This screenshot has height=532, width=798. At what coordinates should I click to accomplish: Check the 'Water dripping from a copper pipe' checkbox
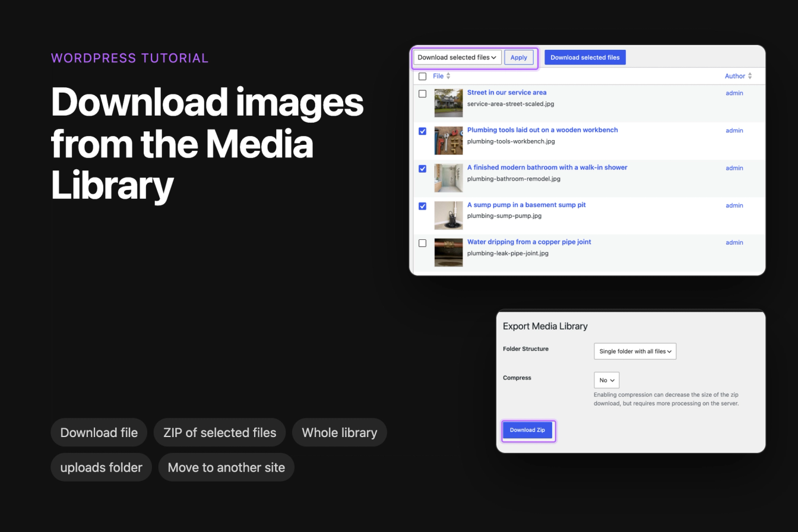[x=422, y=243]
